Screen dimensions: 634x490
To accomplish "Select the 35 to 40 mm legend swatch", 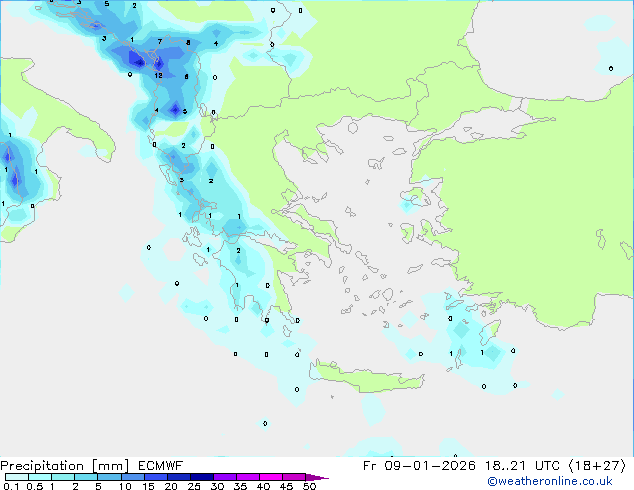I will [248, 477].
